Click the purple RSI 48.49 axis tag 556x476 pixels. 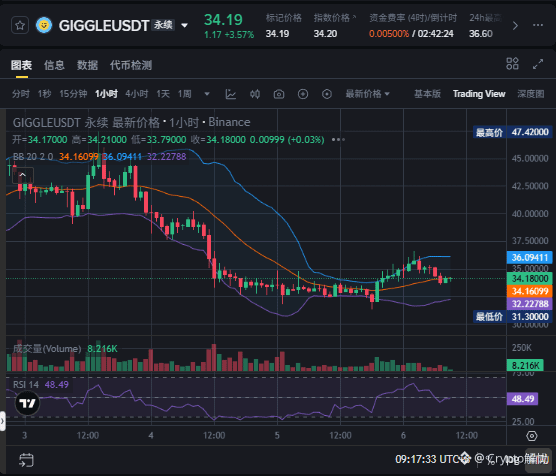[523, 399]
